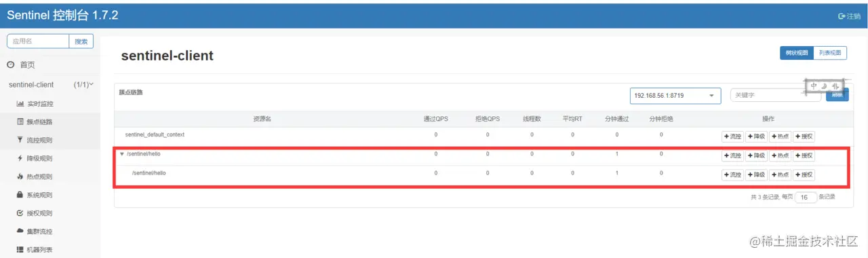Select the sentinel_default_context resource name
Screen dimensions: 868x258
pos(155,134)
